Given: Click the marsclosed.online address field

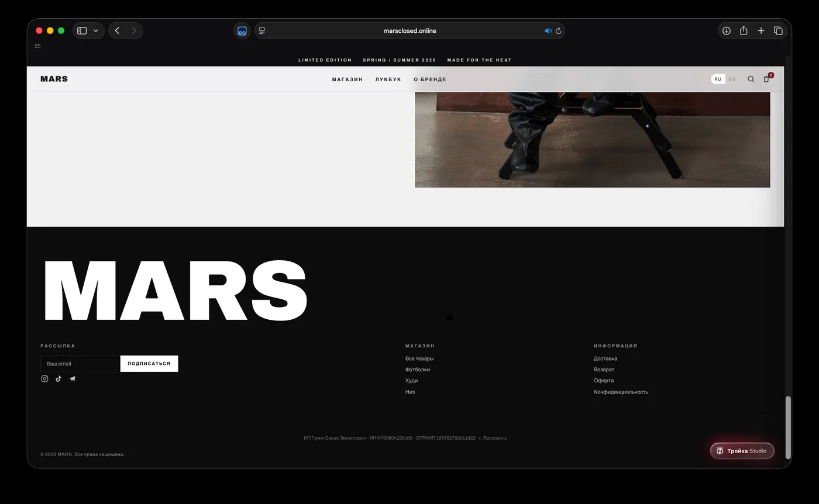Looking at the screenshot, I should coord(409,30).
